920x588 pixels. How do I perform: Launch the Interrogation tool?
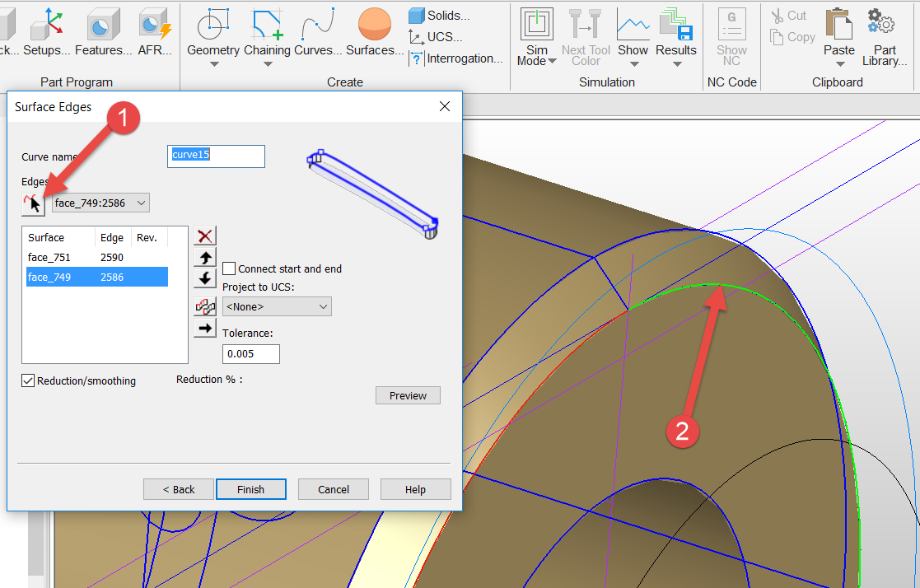click(456, 58)
